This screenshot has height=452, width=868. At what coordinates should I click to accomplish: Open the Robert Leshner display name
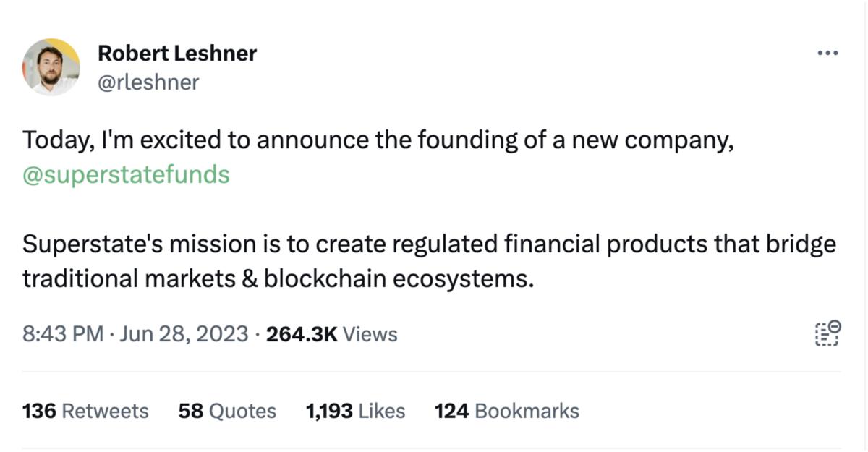[177, 53]
